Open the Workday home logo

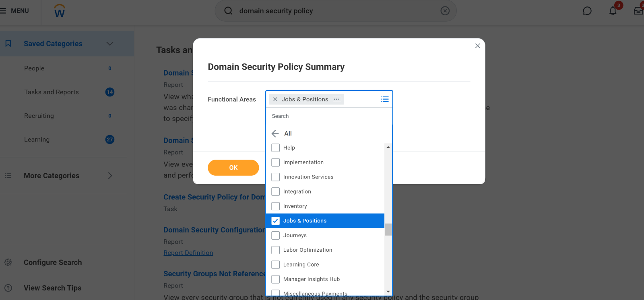coord(60,11)
